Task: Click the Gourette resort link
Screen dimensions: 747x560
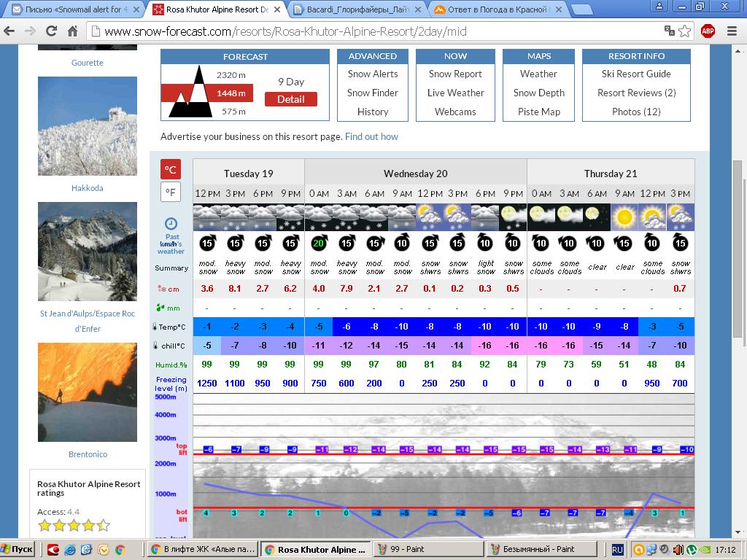Action: tap(88, 63)
